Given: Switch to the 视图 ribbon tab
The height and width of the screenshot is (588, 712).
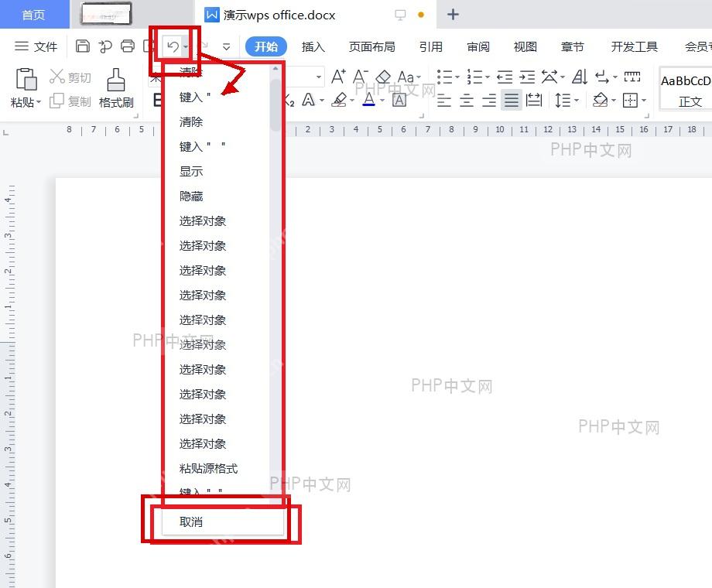Looking at the screenshot, I should [x=525, y=46].
